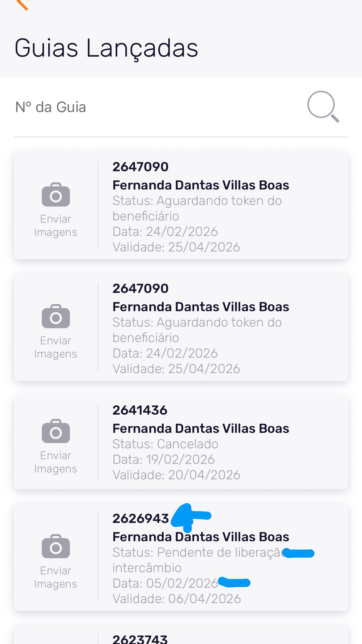The width and height of the screenshot is (362, 644).
Task: Tap Validade 20/04/2026 text
Action: pyautogui.click(x=176, y=475)
